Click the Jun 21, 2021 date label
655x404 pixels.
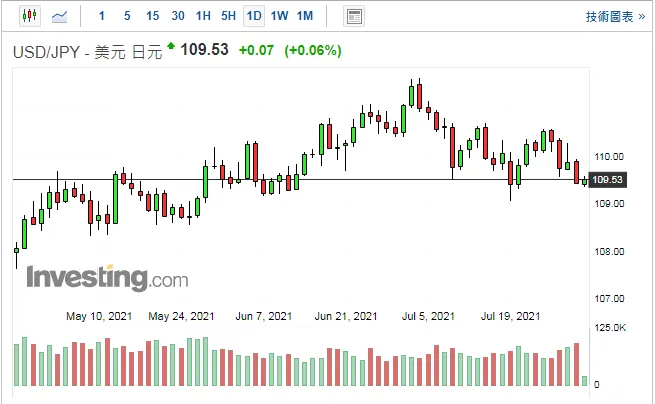coord(346,316)
